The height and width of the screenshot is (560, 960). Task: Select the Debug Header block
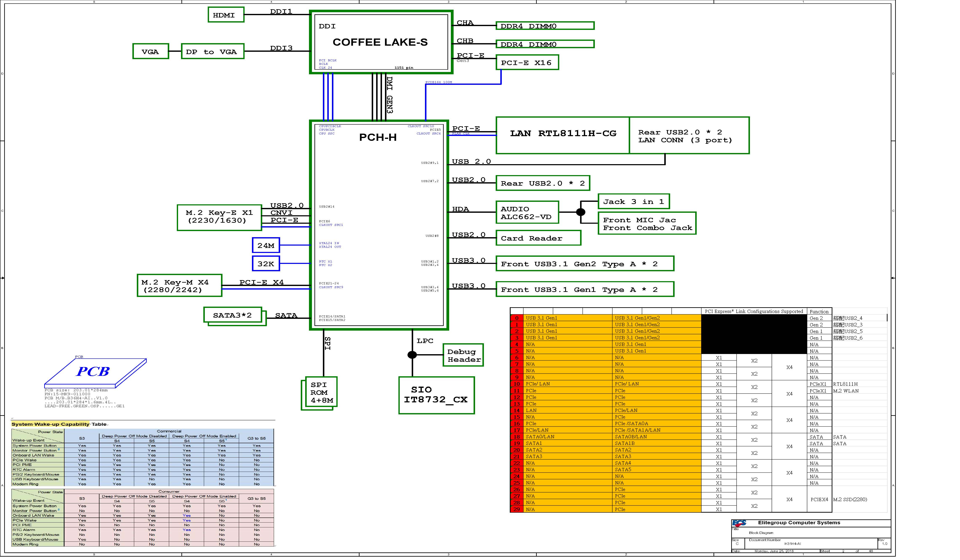click(x=463, y=355)
